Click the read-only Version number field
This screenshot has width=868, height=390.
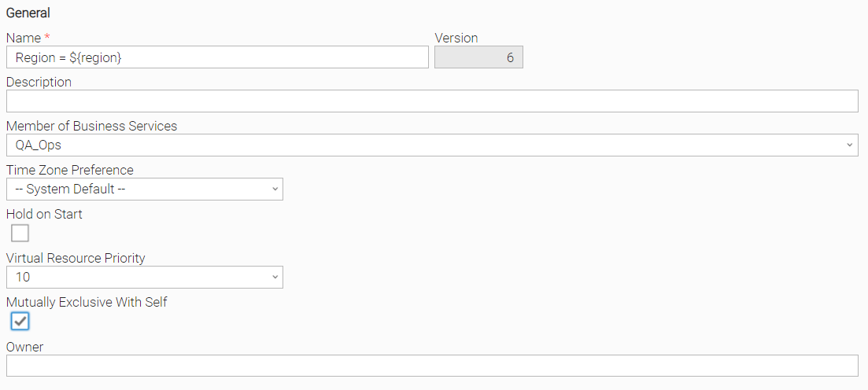pos(478,57)
